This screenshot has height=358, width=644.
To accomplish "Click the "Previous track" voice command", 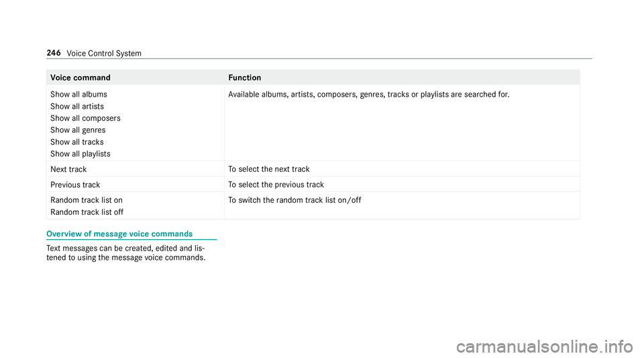I will pos(75,184).
